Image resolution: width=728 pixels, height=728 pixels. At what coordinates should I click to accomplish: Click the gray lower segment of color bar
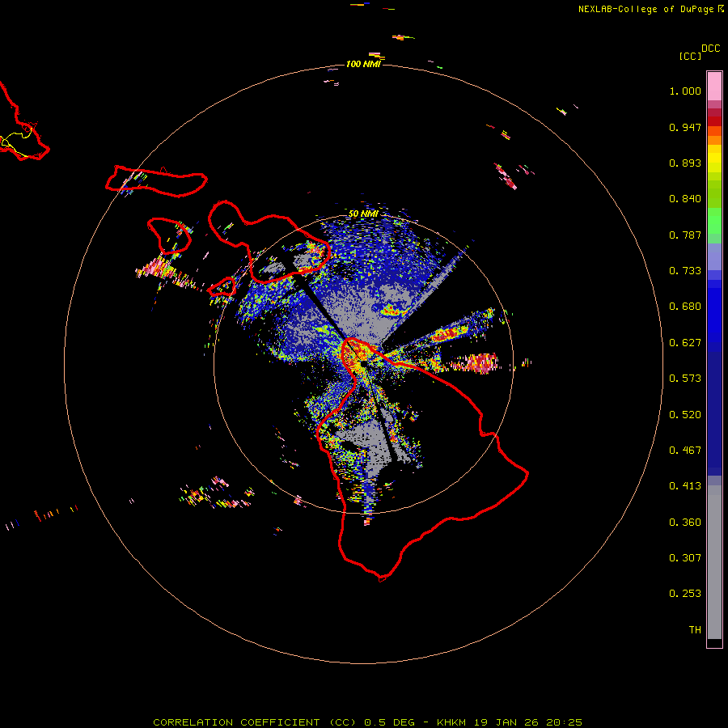pyautogui.click(x=714, y=562)
